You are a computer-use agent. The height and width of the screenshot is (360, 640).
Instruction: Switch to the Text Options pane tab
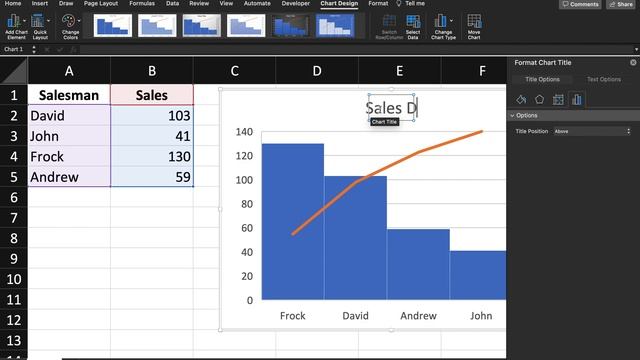pyautogui.click(x=604, y=79)
